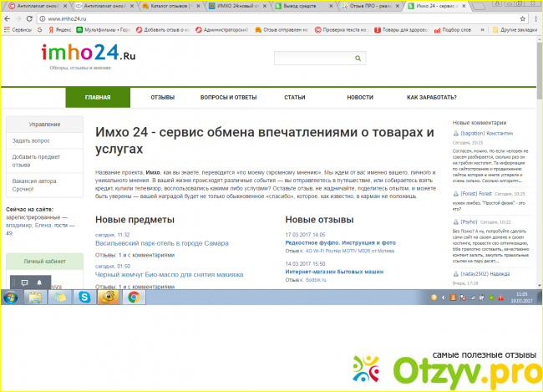Click the Добавить предмет отзыва link

point(36,161)
